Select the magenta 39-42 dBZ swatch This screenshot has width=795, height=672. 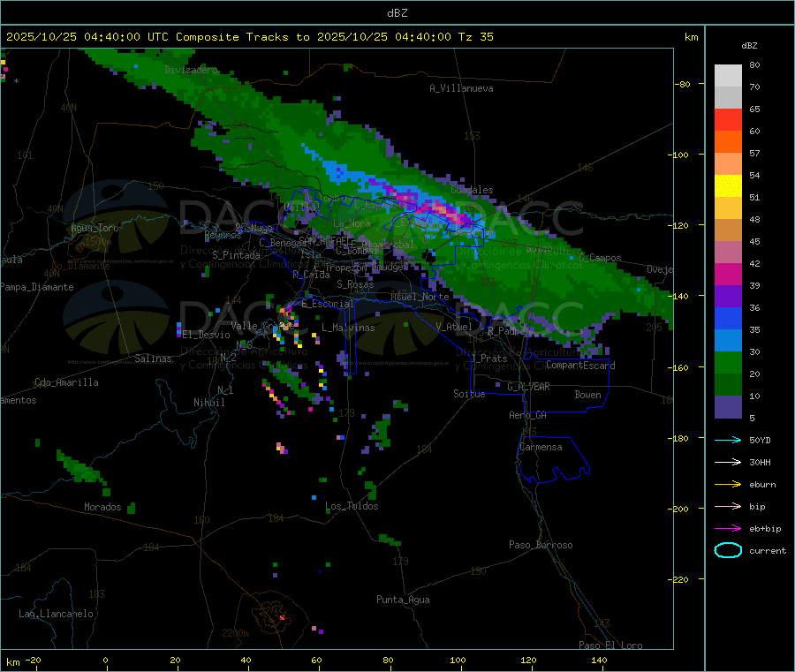(728, 274)
